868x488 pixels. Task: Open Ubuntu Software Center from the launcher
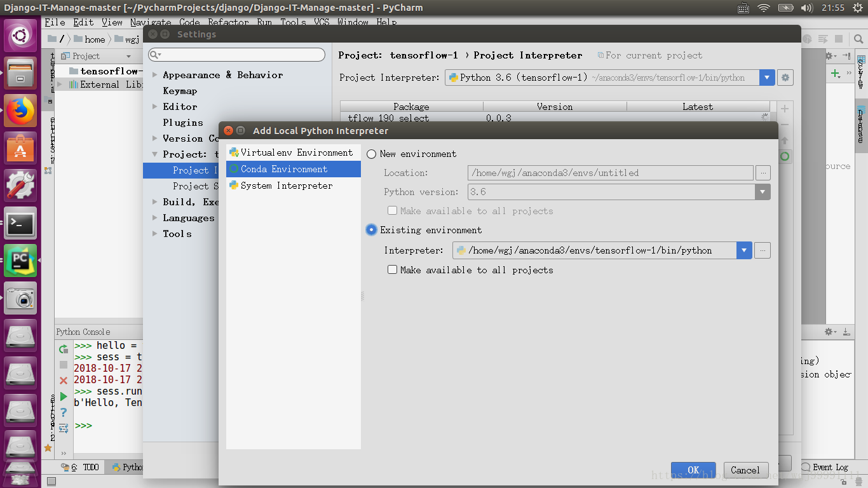(x=21, y=148)
